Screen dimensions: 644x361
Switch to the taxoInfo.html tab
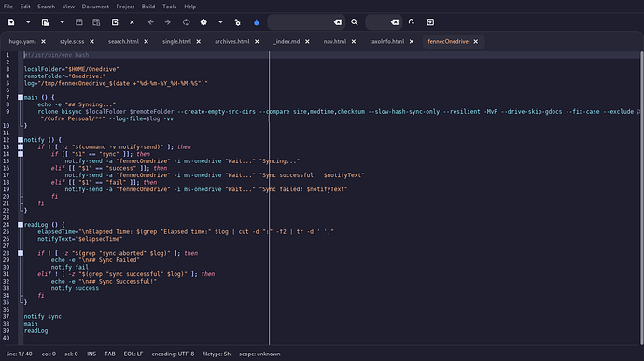[387, 41]
